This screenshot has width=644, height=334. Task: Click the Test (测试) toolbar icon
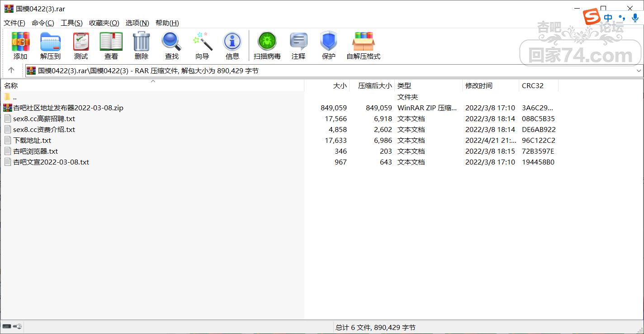pyautogui.click(x=81, y=42)
